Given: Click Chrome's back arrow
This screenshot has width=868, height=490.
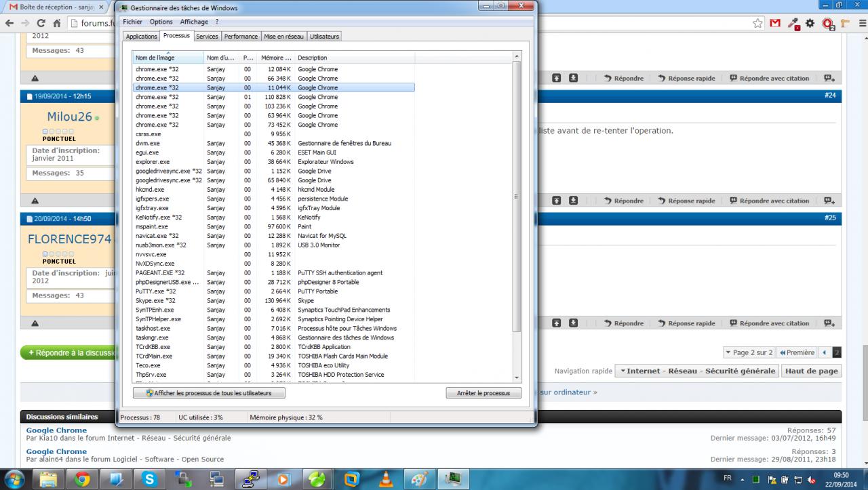Looking at the screenshot, I should (x=9, y=23).
